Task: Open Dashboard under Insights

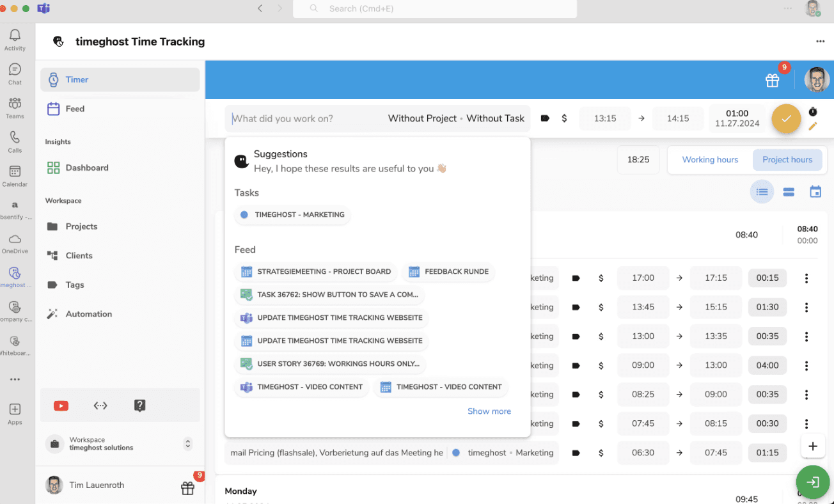Action: click(120, 168)
